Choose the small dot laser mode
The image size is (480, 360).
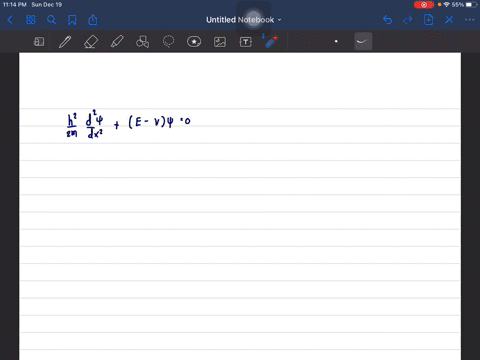336,41
